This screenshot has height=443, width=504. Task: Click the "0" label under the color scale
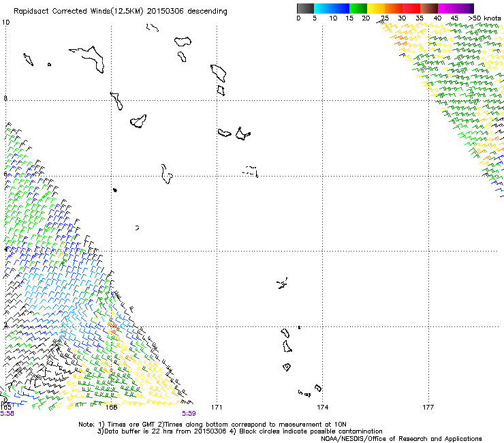tap(298, 18)
